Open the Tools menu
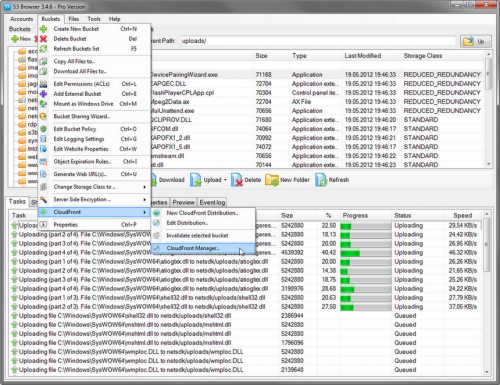500x385 pixels. pos(94,19)
